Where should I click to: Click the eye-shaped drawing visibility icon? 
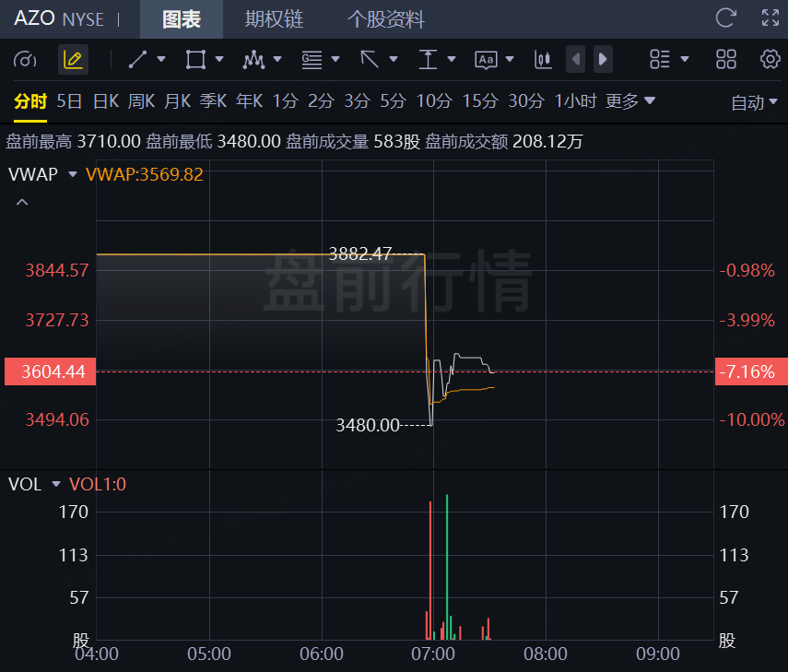pyautogui.click(x=25, y=60)
